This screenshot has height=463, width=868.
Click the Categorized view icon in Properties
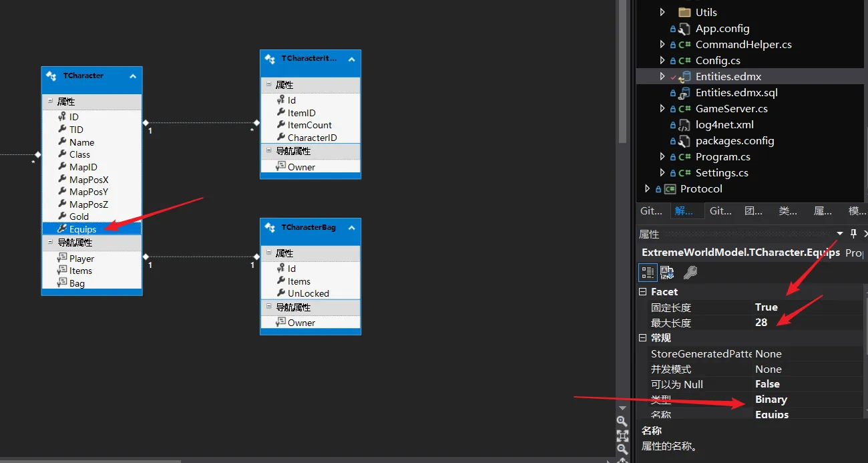tap(648, 272)
